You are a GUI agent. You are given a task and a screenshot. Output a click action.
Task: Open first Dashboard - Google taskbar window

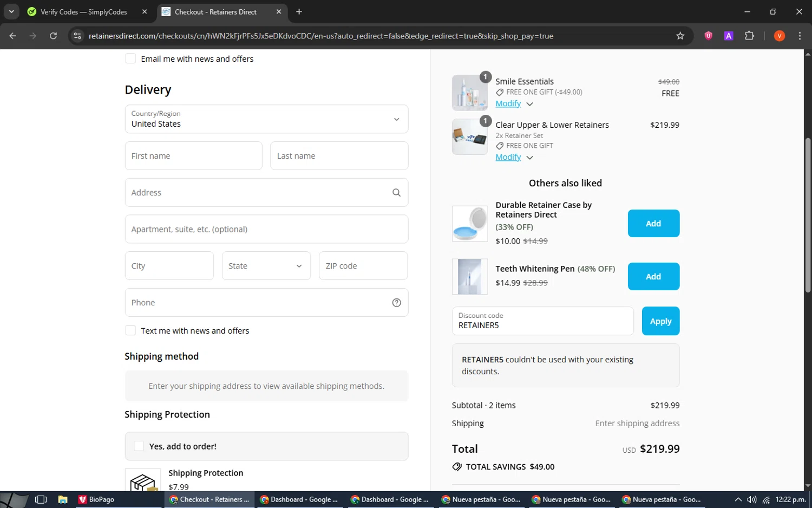pos(299,499)
